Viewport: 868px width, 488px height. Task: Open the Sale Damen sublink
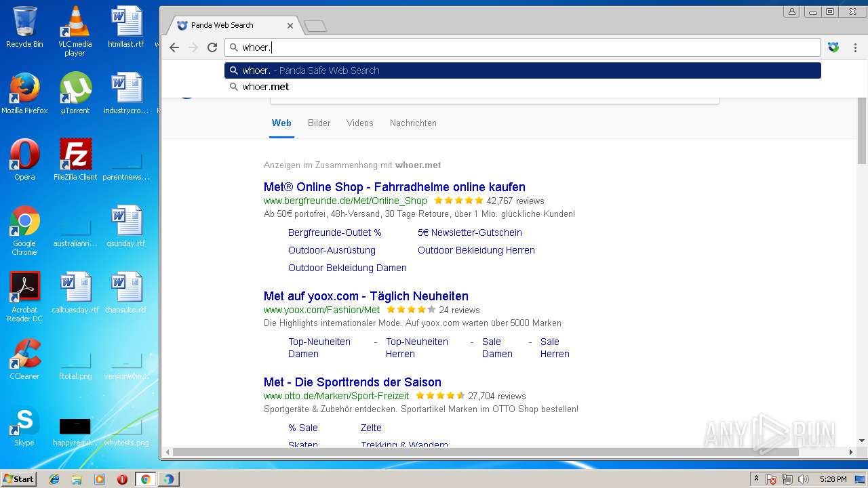click(x=497, y=348)
